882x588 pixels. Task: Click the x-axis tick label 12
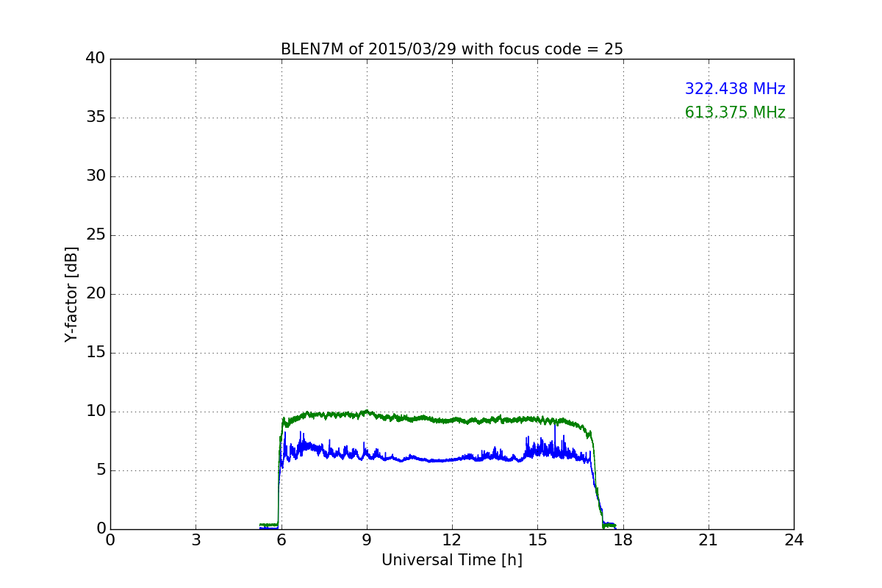(x=452, y=539)
